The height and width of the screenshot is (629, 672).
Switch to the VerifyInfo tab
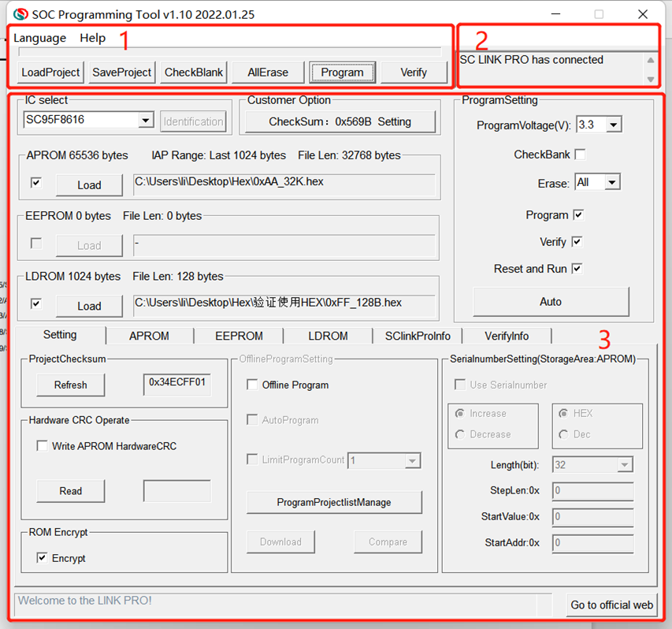point(507,336)
